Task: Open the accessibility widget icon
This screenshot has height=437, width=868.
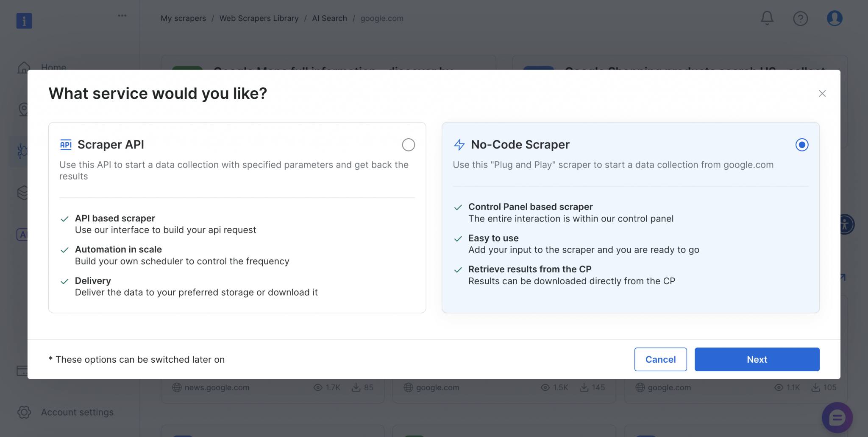Action: coord(846,224)
